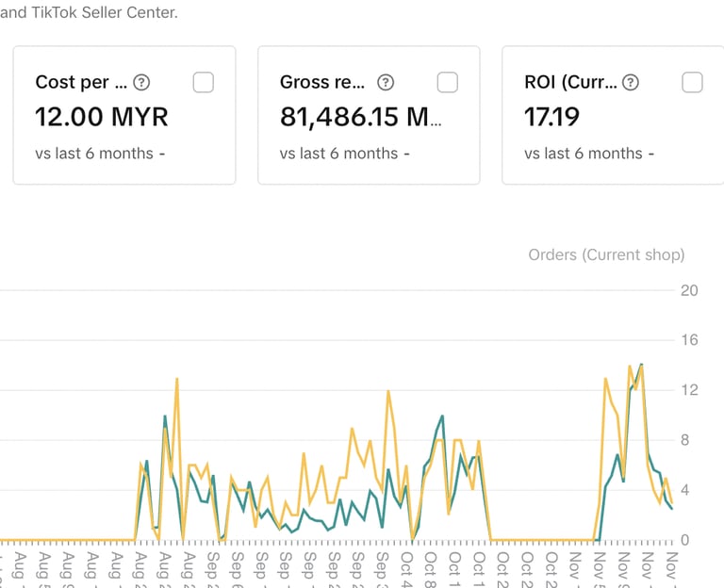
Task: Click the Gross re... card title
Action: coord(322,83)
